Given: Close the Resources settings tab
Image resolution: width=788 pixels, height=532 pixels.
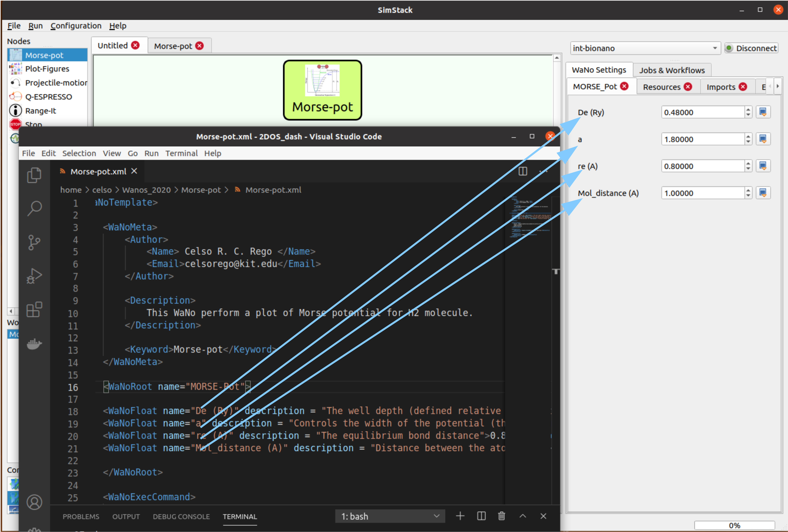Looking at the screenshot, I should 688,87.
